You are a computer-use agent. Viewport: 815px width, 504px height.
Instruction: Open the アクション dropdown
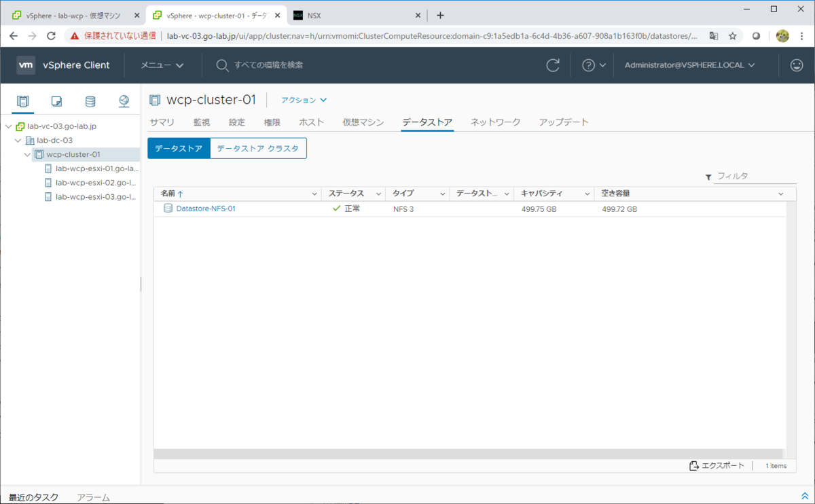(x=304, y=100)
